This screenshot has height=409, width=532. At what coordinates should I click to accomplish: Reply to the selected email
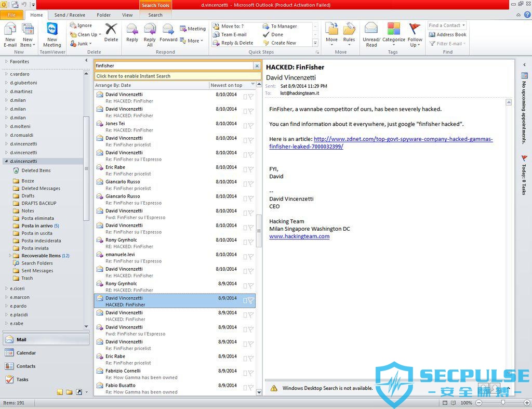pos(132,33)
